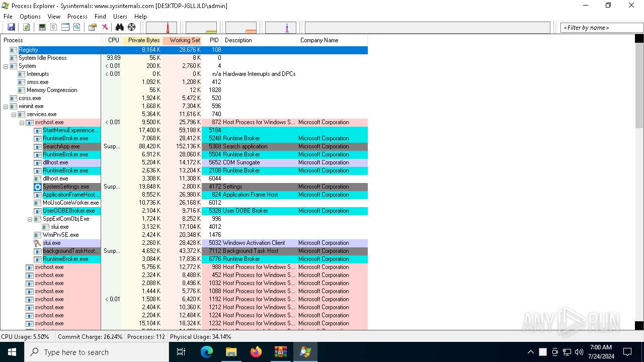Image resolution: width=644 pixels, height=362 pixels.
Task: Open the Users menu
Action: click(x=120, y=17)
